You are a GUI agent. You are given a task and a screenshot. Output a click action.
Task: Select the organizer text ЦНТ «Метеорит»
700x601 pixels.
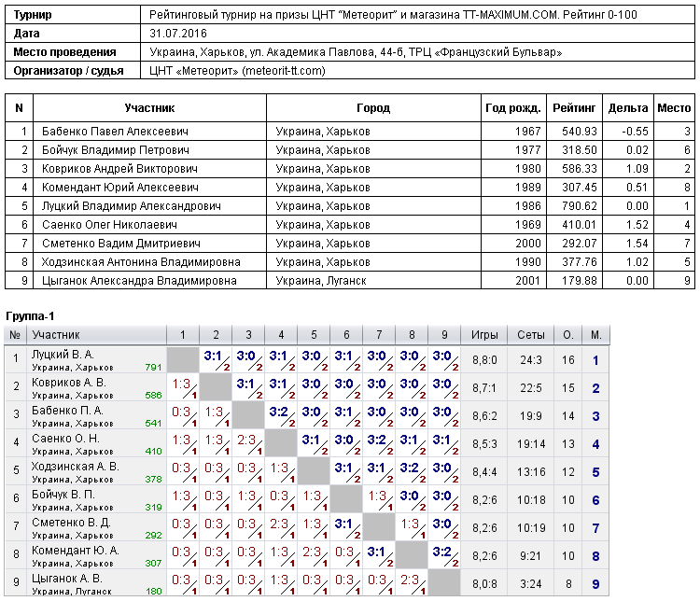pyautogui.click(x=194, y=71)
